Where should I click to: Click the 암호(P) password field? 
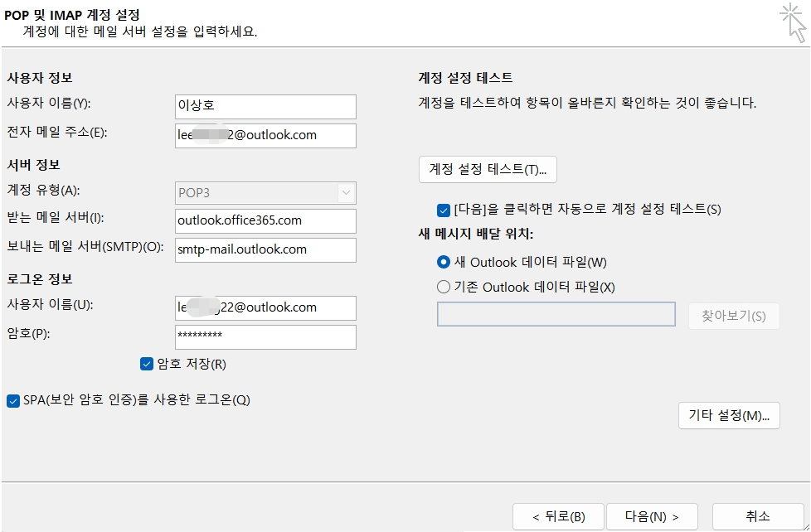coord(265,336)
